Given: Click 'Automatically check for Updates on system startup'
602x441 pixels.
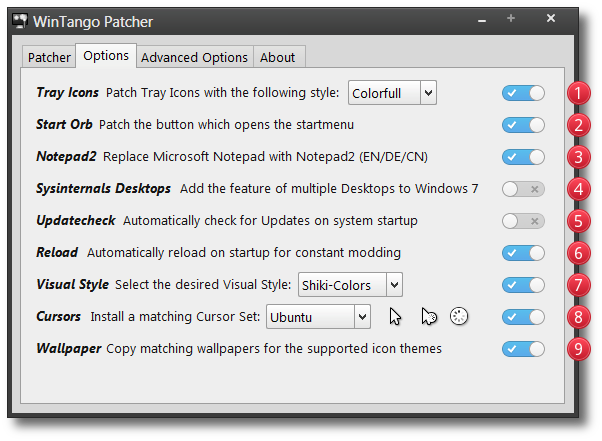Looking at the screenshot, I should pos(270,221).
